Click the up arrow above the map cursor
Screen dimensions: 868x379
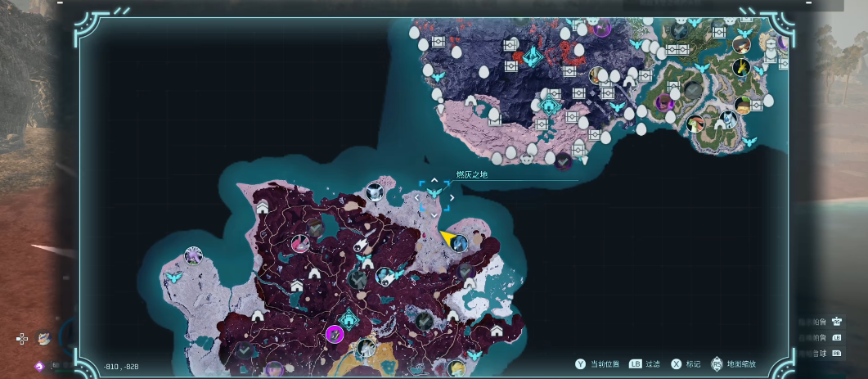coord(434,181)
